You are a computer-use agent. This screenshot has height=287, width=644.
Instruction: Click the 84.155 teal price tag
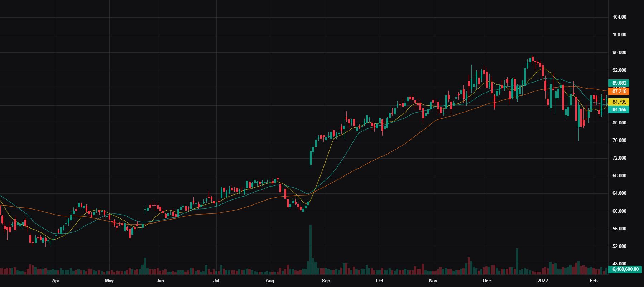619,110
